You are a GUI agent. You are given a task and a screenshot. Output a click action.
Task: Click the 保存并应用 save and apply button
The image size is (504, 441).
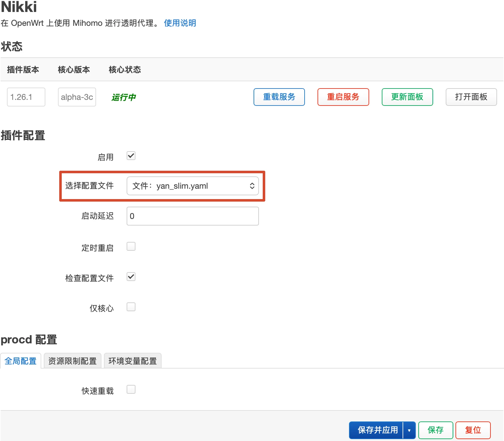click(376, 430)
